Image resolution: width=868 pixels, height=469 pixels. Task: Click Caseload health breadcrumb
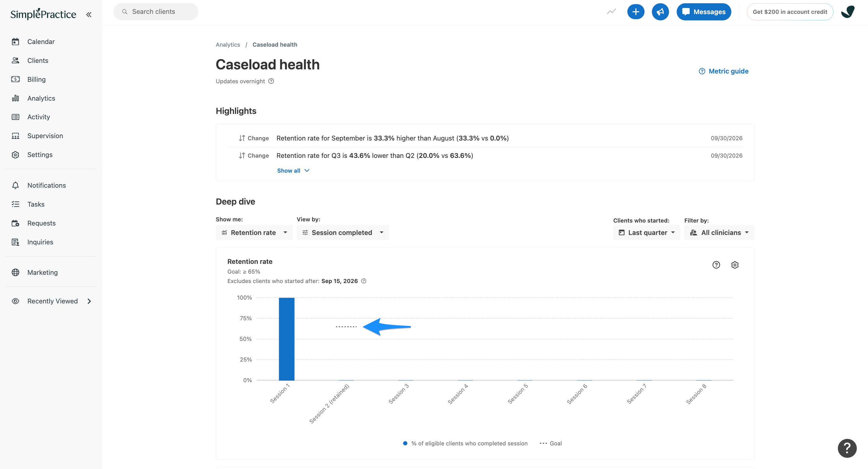coord(275,45)
